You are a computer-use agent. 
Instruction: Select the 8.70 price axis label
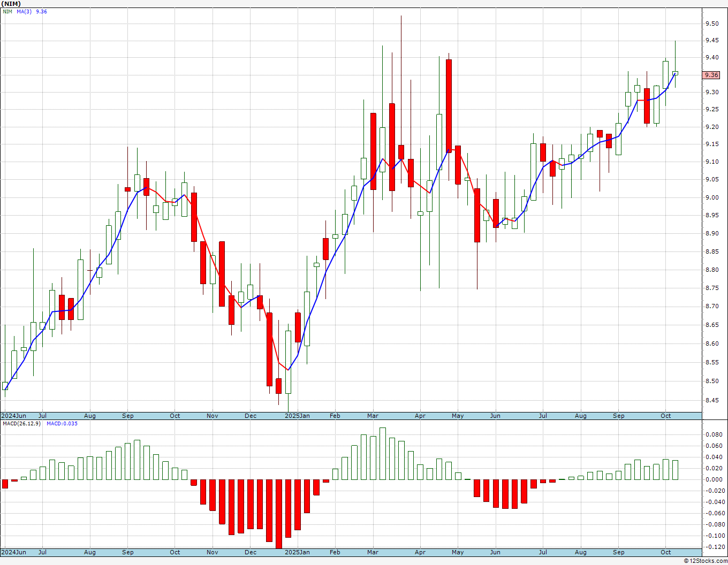coord(712,307)
